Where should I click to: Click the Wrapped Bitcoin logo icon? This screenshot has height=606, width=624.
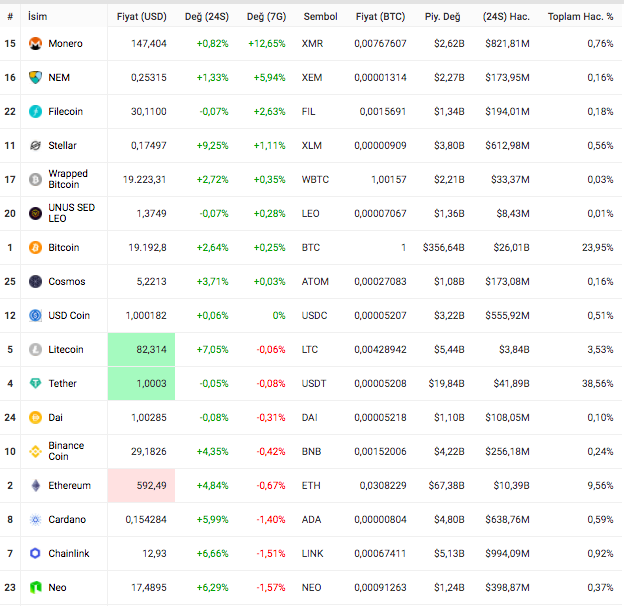[35, 179]
